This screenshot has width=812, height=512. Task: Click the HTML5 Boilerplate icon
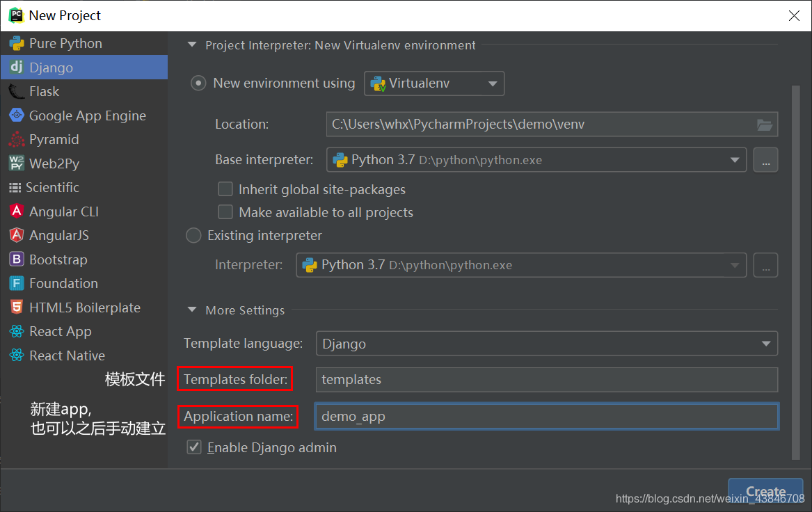point(17,307)
